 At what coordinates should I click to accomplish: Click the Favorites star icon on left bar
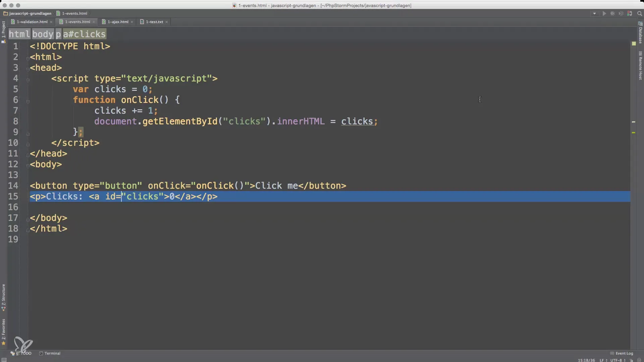point(4,343)
